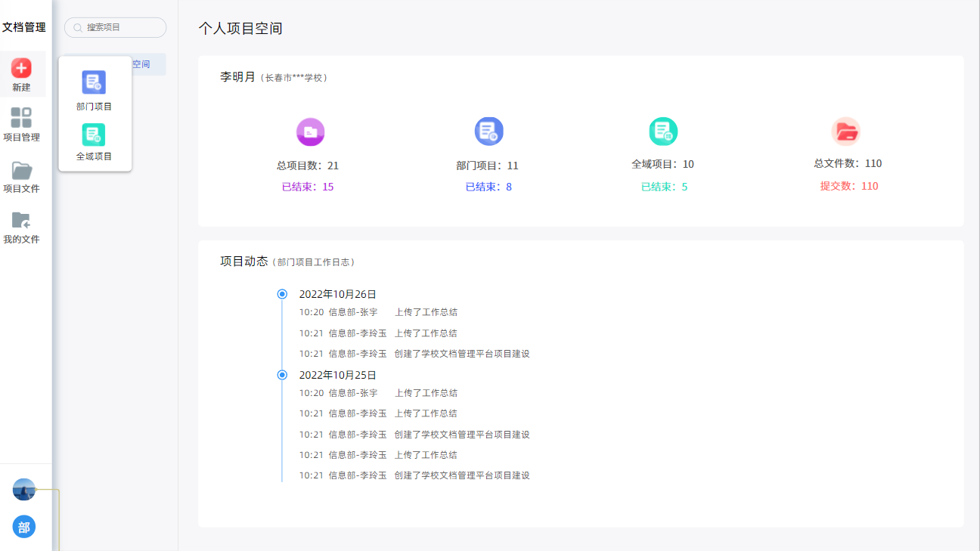Click the purple 总项目数 folder icon
980x551 pixels.
pyautogui.click(x=310, y=132)
